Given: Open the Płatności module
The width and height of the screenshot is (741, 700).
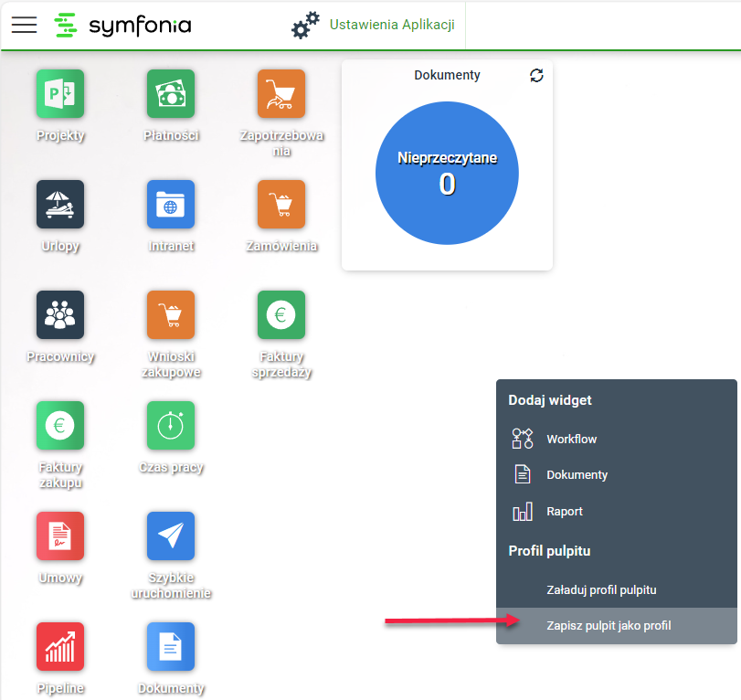Looking at the screenshot, I should click(171, 93).
